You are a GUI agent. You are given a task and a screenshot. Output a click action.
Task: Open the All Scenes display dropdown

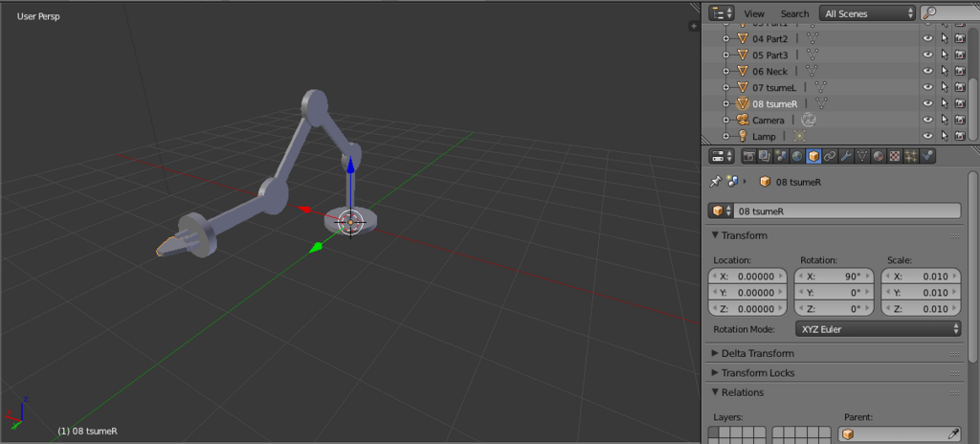(867, 13)
